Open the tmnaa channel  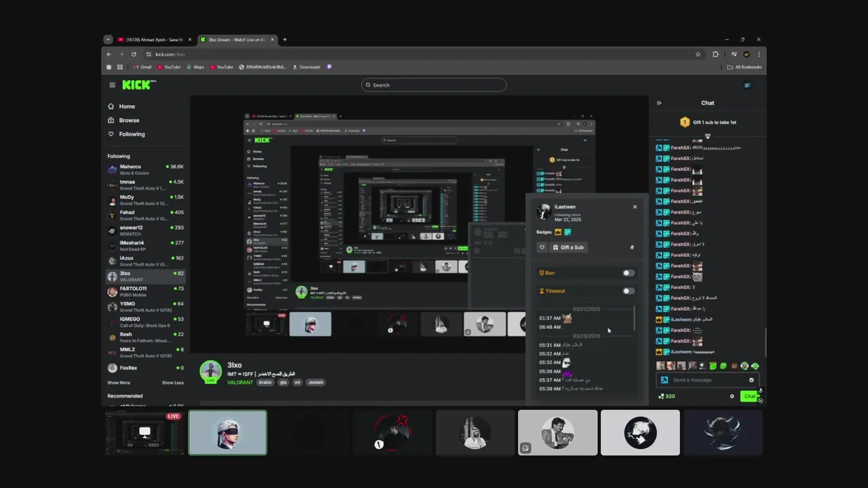[x=145, y=185]
